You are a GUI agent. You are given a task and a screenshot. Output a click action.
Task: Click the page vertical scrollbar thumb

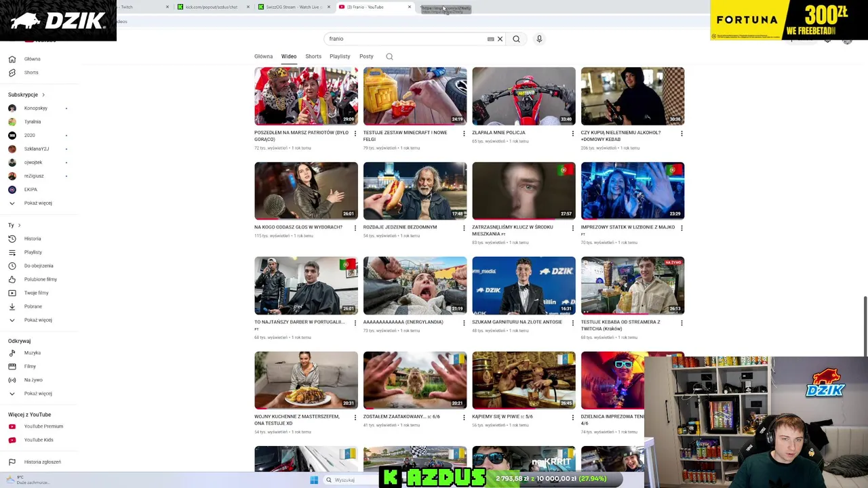[865, 325]
